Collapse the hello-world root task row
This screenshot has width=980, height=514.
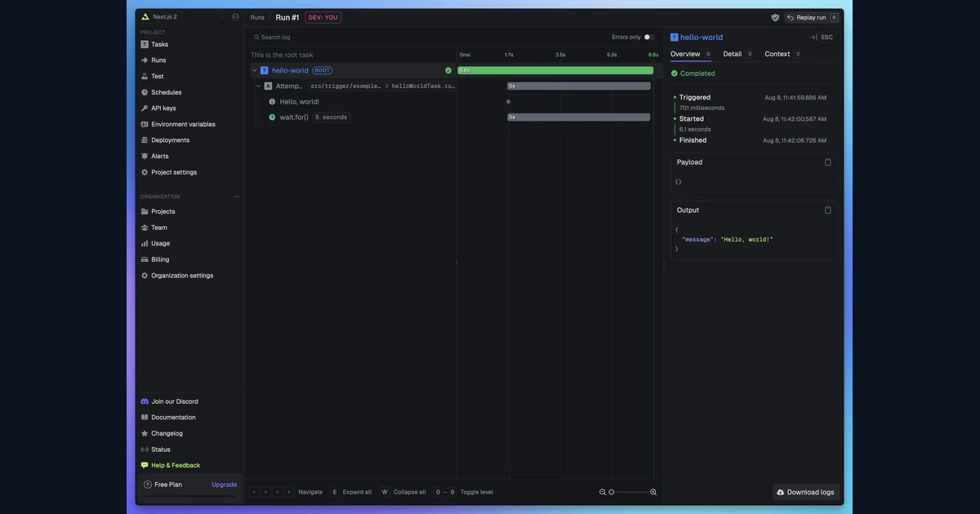(x=255, y=70)
